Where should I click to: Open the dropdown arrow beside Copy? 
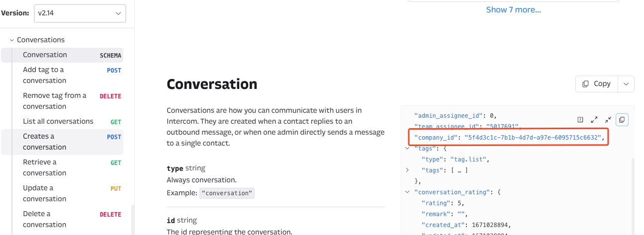coord(626,84)
